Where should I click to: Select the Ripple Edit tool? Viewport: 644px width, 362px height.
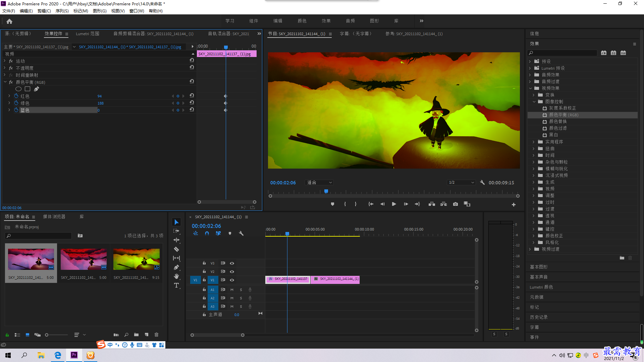[176, 240]
